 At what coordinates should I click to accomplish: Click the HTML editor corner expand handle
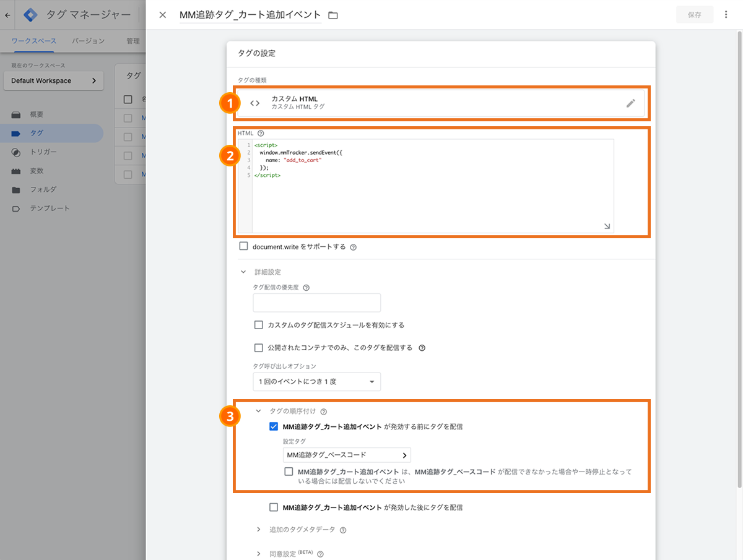tap(607, 226)
